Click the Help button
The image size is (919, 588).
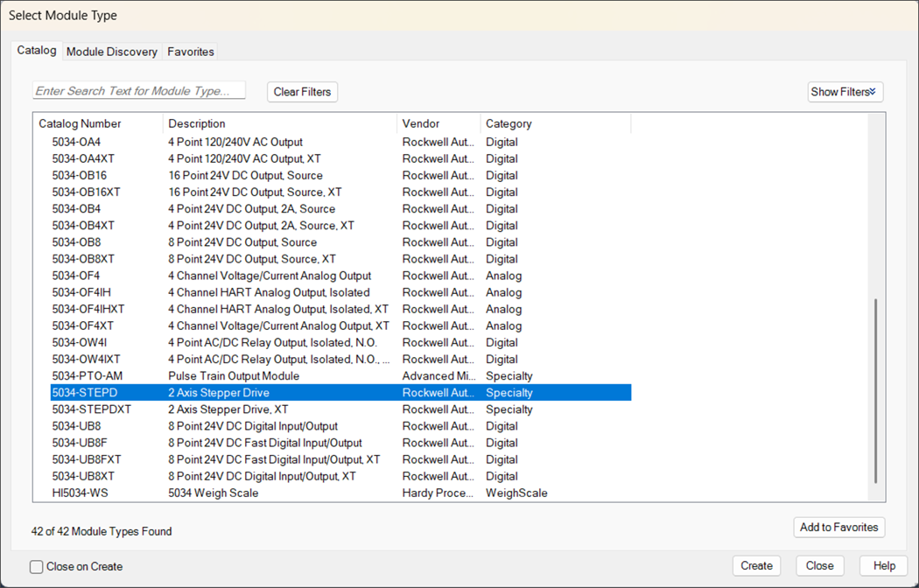(x=884, y=566)
